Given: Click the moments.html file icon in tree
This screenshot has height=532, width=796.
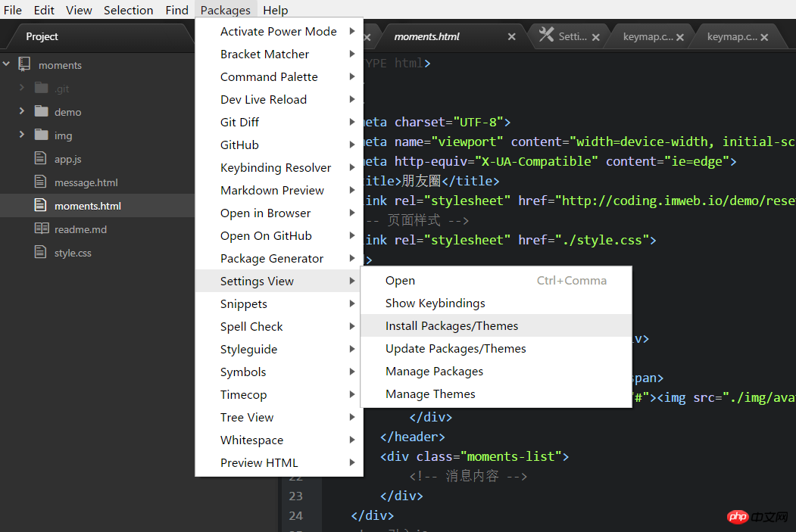Looking at the screenshot, I should point(40,205).
